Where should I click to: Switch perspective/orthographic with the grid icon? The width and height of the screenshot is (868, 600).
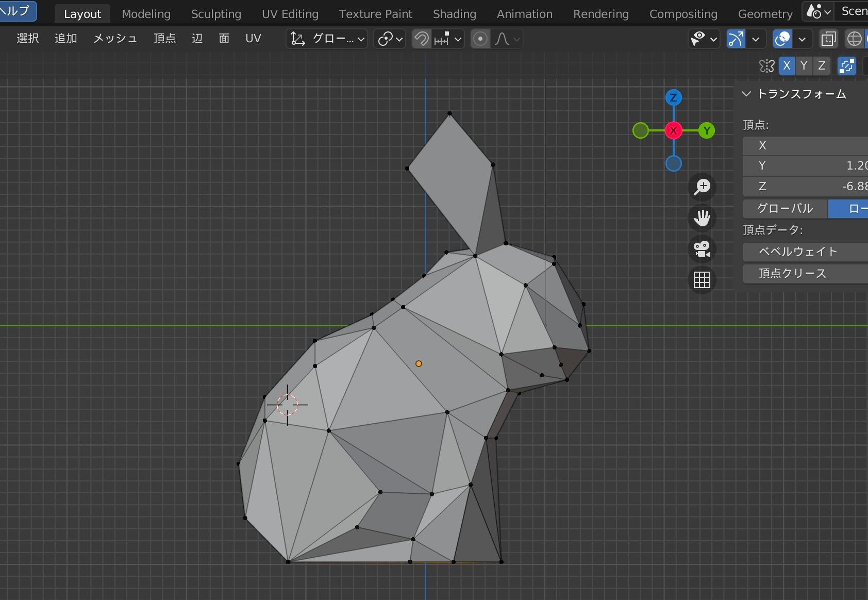coord(702,280)
